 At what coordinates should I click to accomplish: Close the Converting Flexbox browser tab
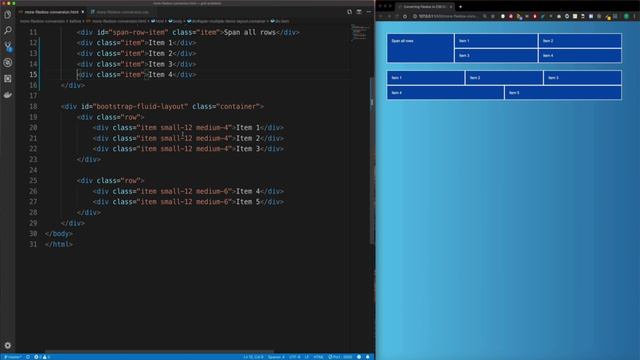pyautogui.click(x=451, y=7)
